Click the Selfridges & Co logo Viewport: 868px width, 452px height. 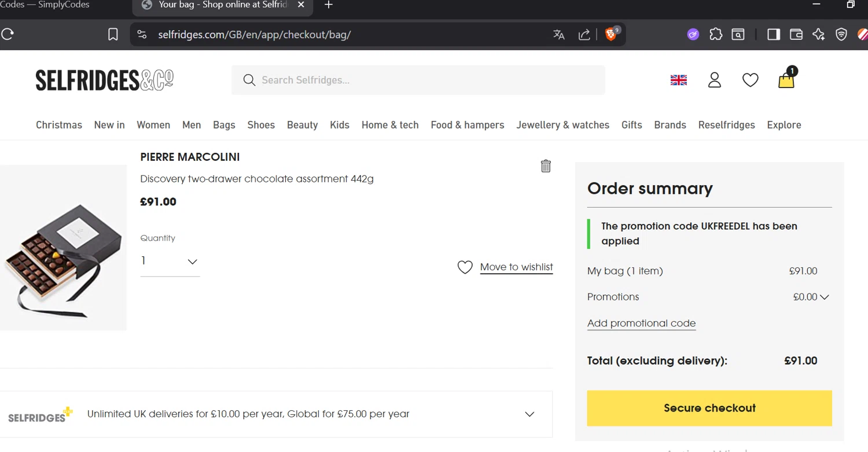pyautogui.click(x=105, y=80)
